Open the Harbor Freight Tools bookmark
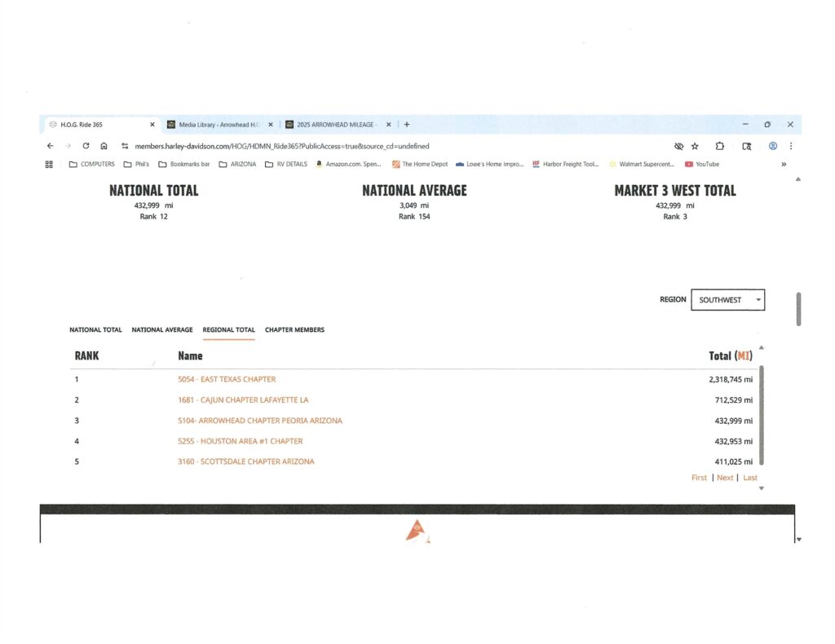The width and height of the screenshot is (835, 644). coord(566,165)
